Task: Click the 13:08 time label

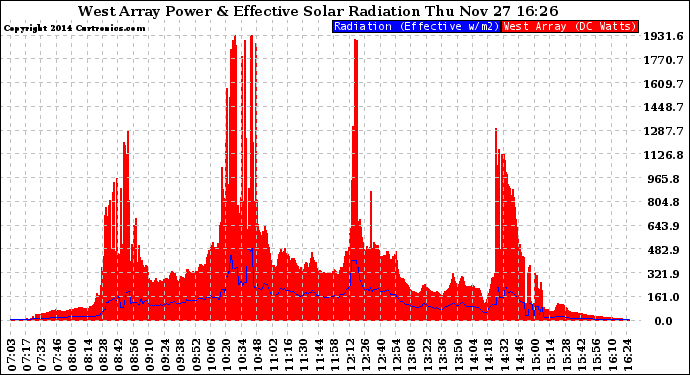Action: [411, 354]
